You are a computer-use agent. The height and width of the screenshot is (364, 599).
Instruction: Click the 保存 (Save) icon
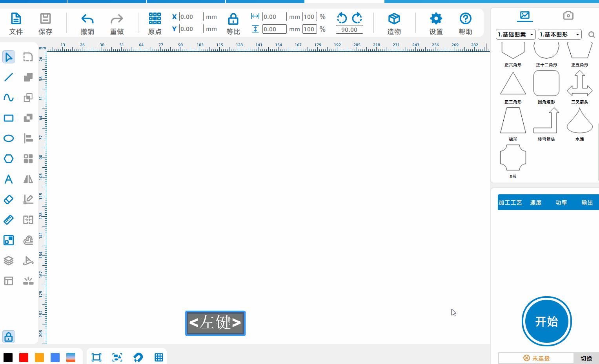coord(46,19)
